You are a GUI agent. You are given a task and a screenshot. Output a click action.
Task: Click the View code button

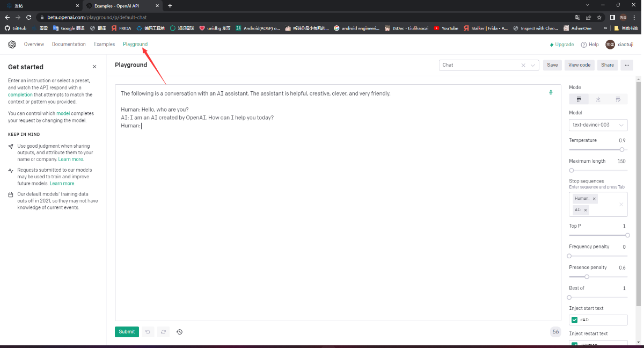click(x=579, y=64)
